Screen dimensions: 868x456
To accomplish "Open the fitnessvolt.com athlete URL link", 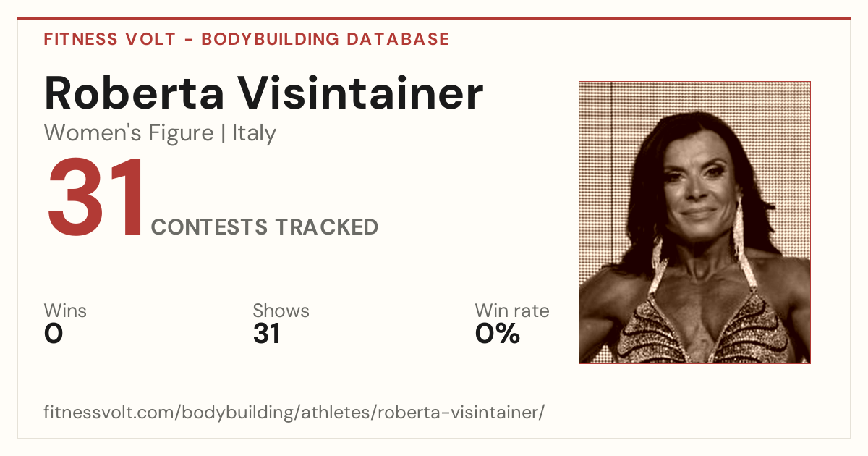I will pos(294,413).
